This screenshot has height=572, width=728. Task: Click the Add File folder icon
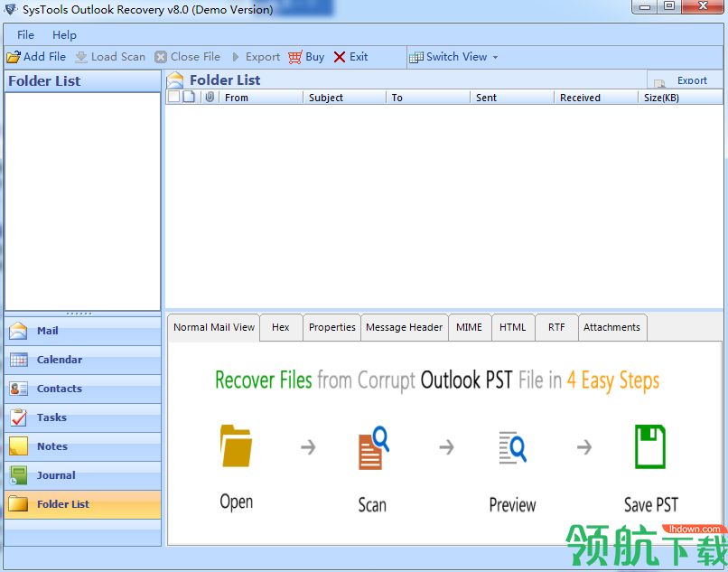pyautogui.click(x=14, y=57)
